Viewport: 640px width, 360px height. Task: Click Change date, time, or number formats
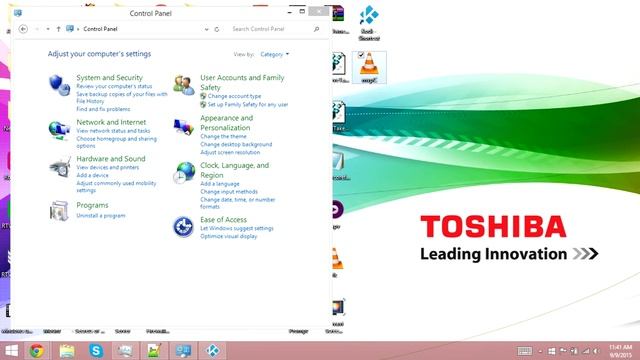[238, 203]
